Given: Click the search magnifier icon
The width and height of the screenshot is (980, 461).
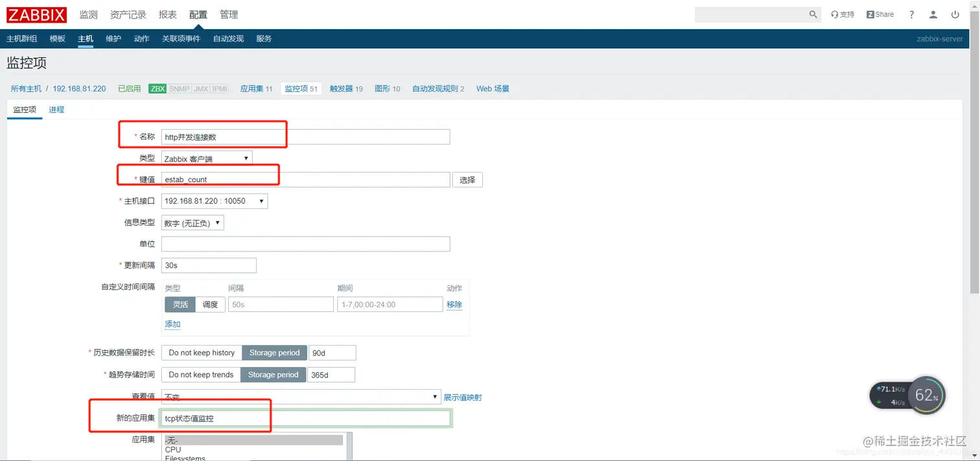Looking at the screenshot, I should tap(813, 14).
